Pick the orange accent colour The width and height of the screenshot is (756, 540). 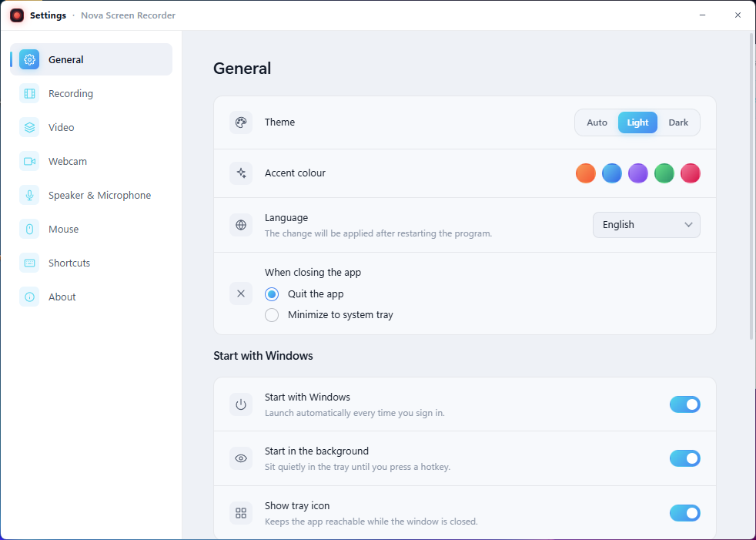[586, 173]
